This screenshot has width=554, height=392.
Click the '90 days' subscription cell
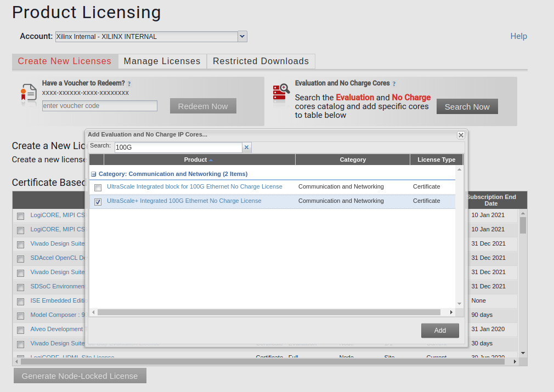tap(482, 315)
